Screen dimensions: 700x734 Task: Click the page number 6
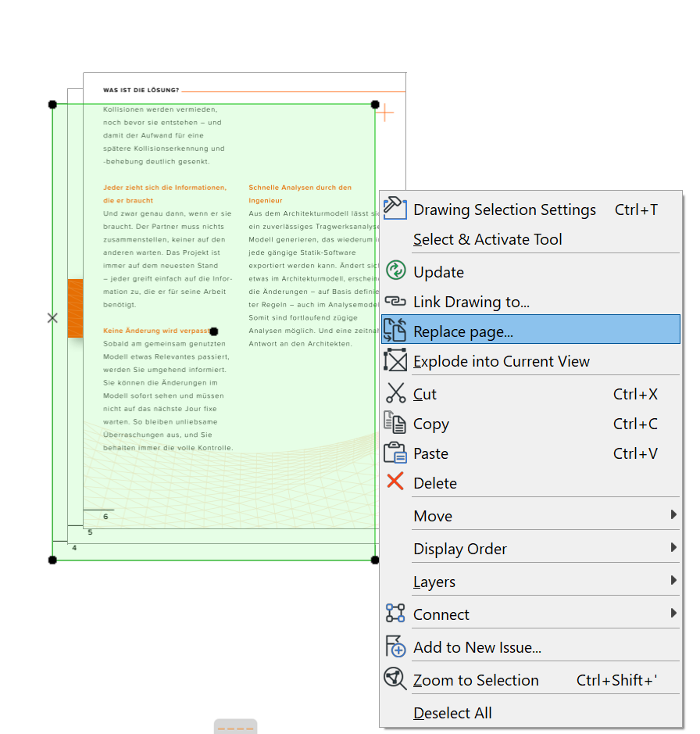pyautogui.click(x=105, y=517)
